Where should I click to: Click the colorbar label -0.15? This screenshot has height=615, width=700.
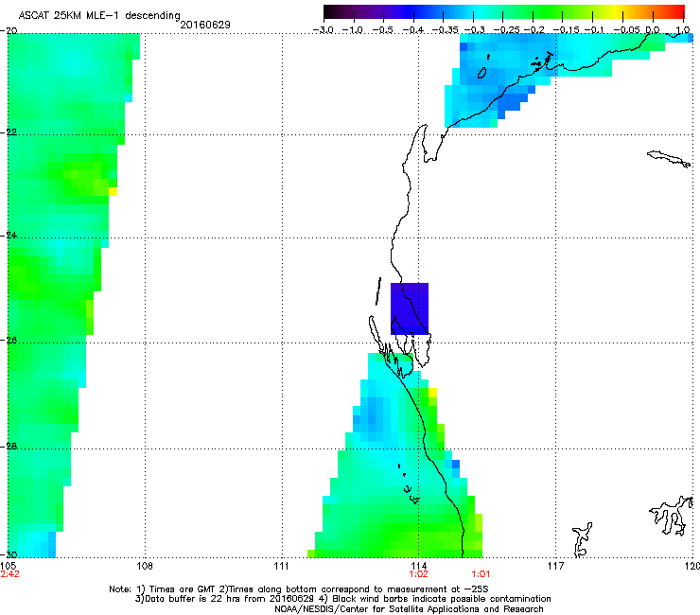tap(566, 30)
